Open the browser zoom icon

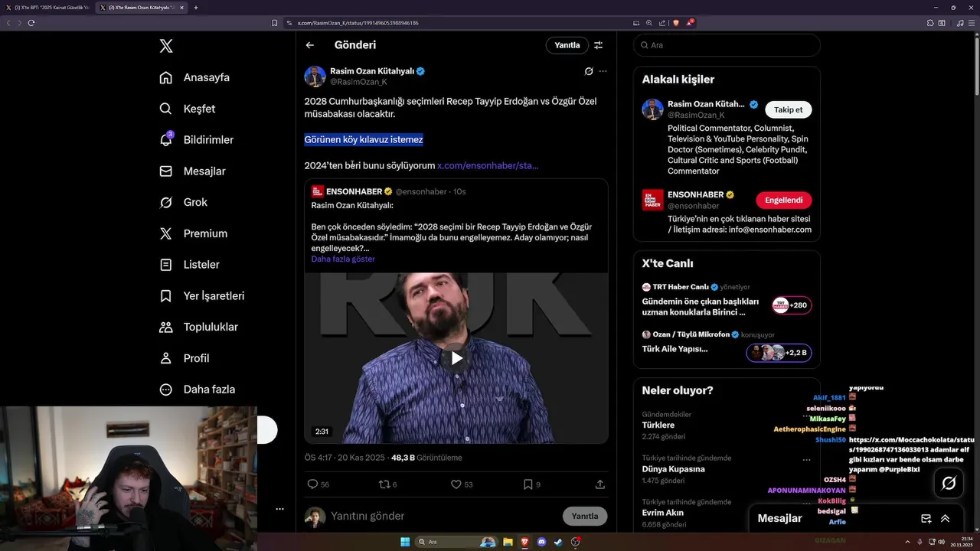(649, 23)
